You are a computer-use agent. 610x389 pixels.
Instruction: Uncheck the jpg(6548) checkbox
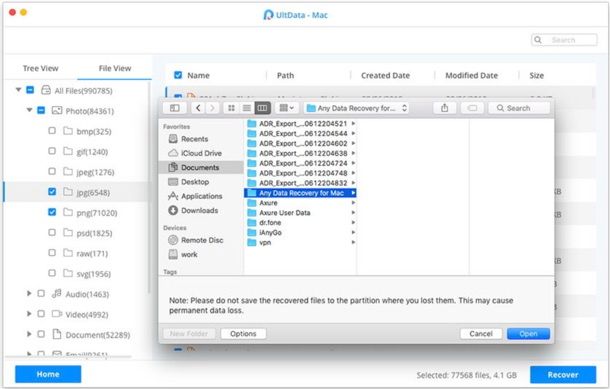tap(52, 191)
